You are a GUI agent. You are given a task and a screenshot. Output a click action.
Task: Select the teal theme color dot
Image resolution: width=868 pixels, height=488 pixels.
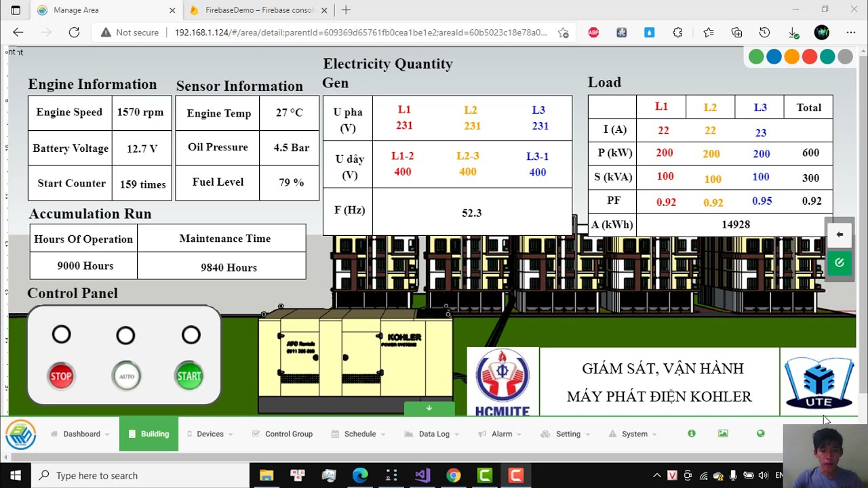coord(827,57)
